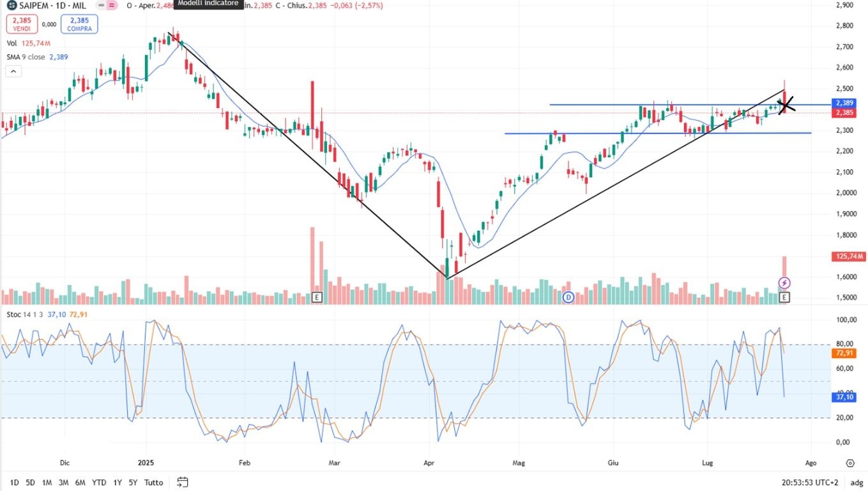This screenshot has height=491, width=868.
Task: Click the SMA 9 close indicator label
Action: [26, 57]
